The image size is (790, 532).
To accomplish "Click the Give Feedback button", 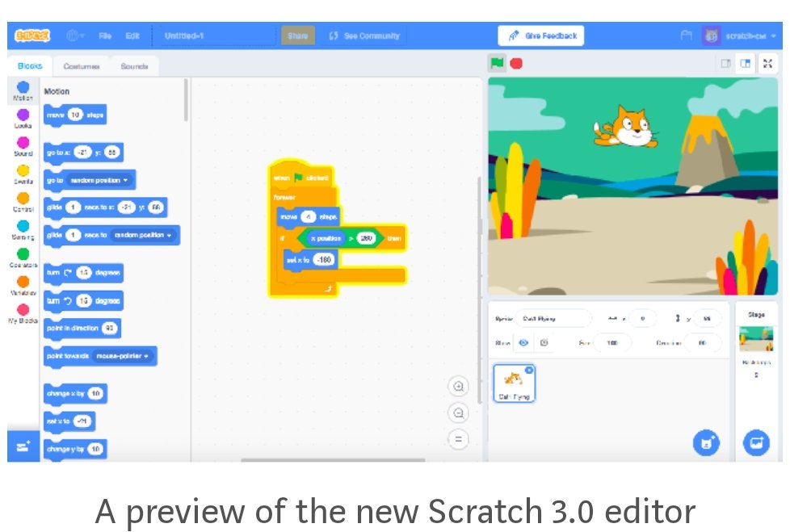I will tap(540, 36).
